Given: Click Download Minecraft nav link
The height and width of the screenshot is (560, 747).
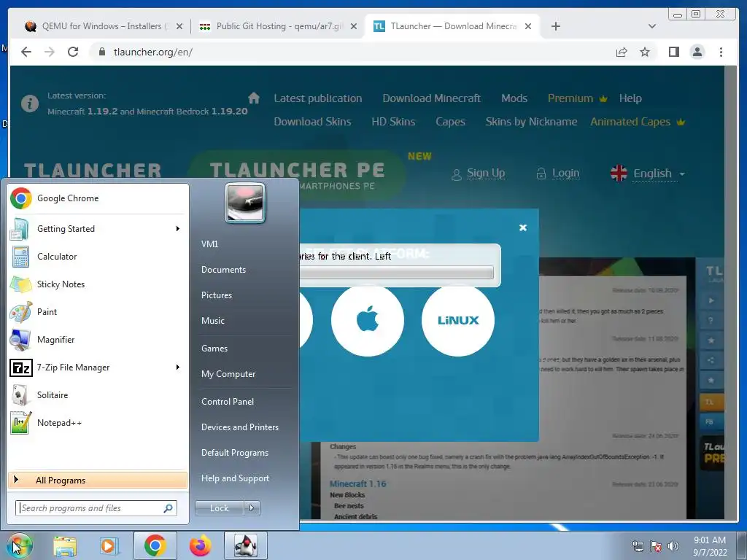Looking at the screenshot, I should coord(431,98).
